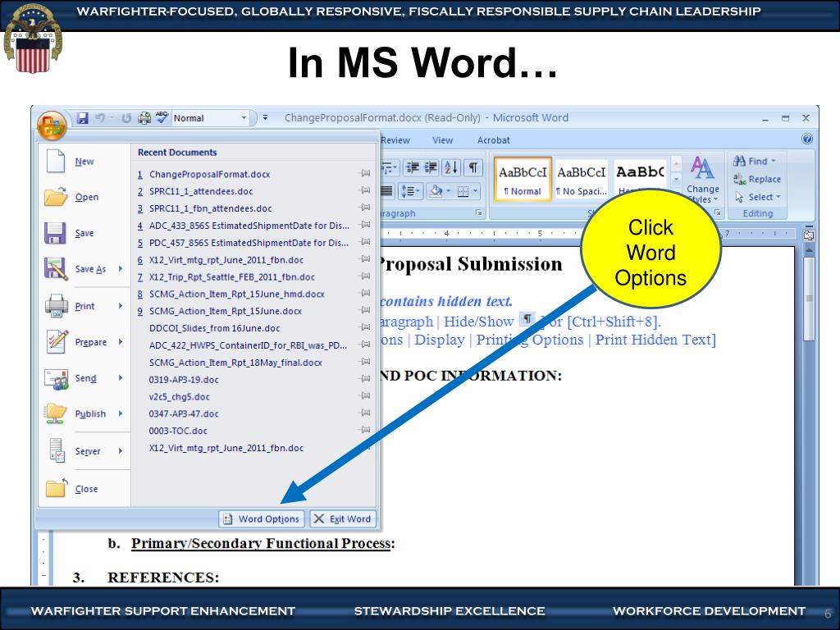Pin SPRC11_1_fbn_attendees.doc to recent list
Screen dimensions: 840x630
click(365, 208)
